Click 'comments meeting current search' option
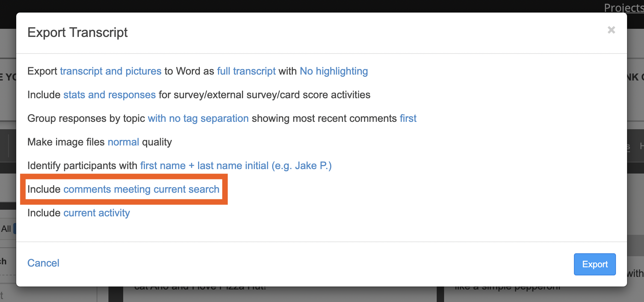The height and width of the screenshot is (302, 644). click(x=141, y=189)
